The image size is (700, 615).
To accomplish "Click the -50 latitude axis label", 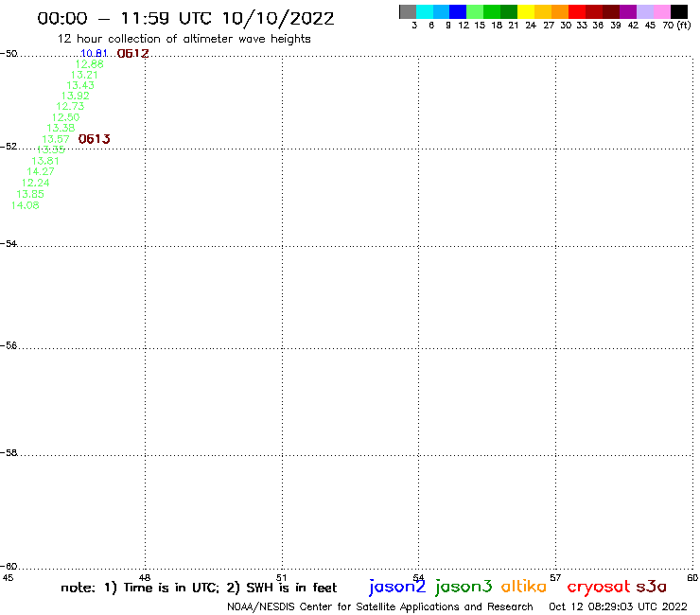I will point(9,53).
